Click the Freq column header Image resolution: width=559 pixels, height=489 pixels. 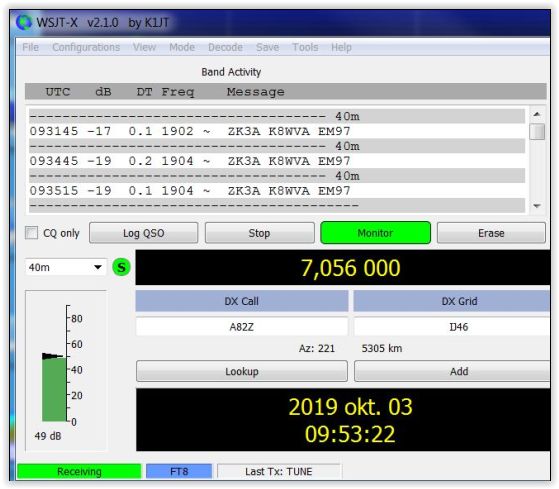178,92
